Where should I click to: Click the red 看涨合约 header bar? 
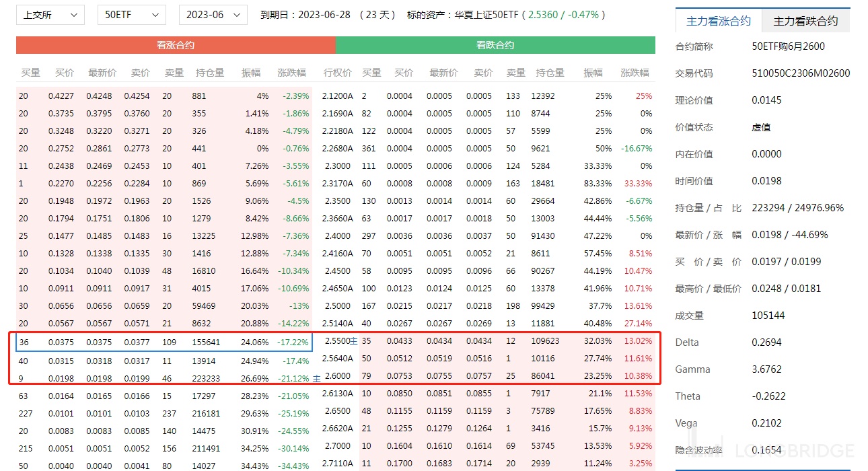176,45
